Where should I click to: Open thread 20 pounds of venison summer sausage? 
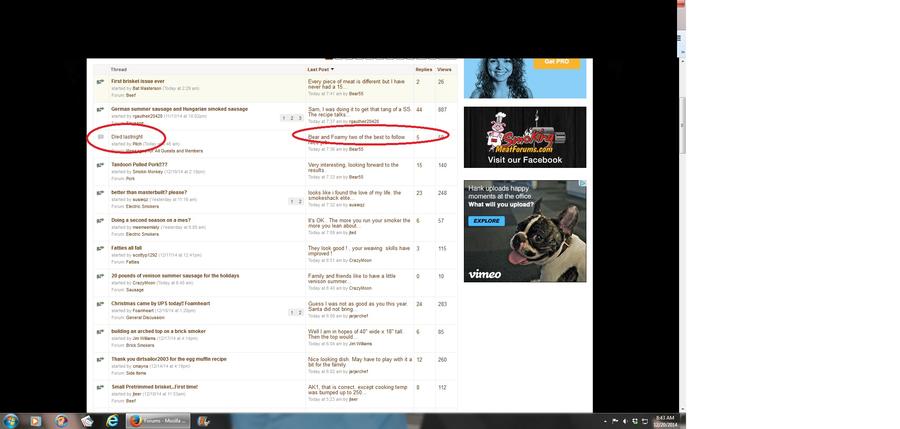(173, 275)
